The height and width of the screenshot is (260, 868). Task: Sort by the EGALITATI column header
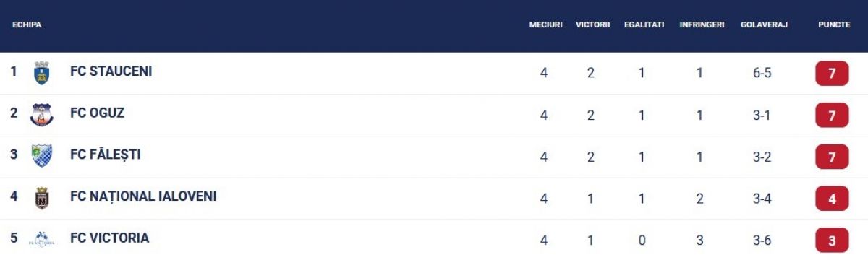pos(644,25)
